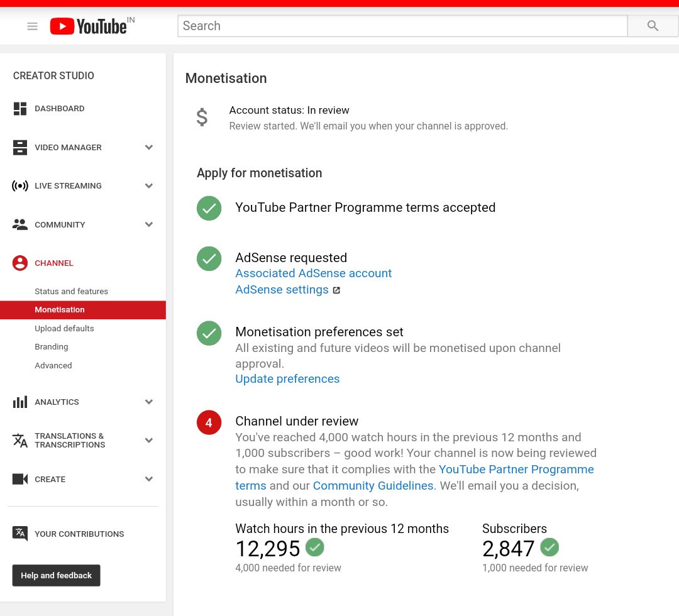The image size is (679, 616).
Task: Select the Channel section label
Action: coord(53,263)
